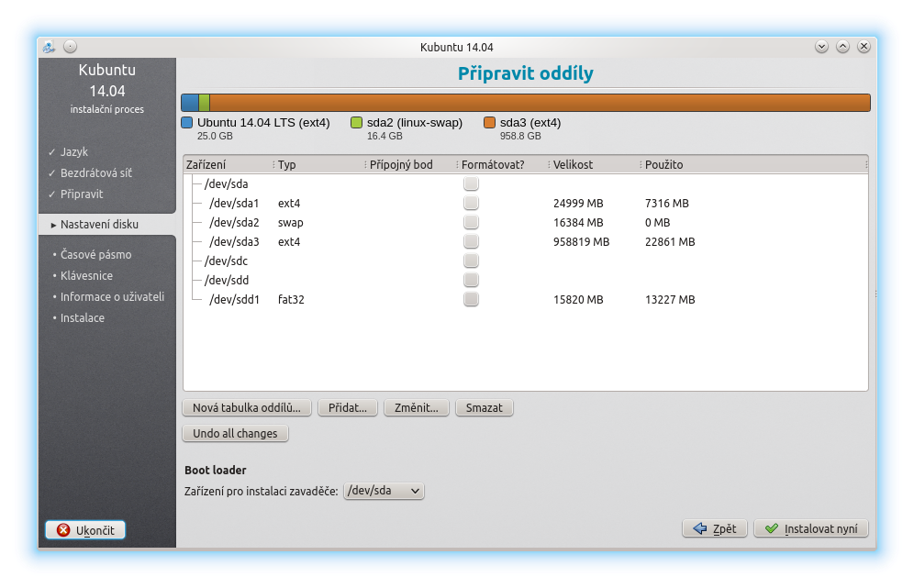Toggle the /dev/sdd format checkbox
914x588 pixels.
coord(471,280)
